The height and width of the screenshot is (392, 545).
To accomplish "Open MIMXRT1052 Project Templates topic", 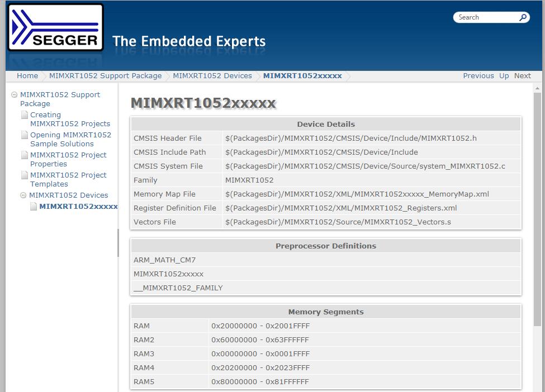I will (x=68, y=179).
